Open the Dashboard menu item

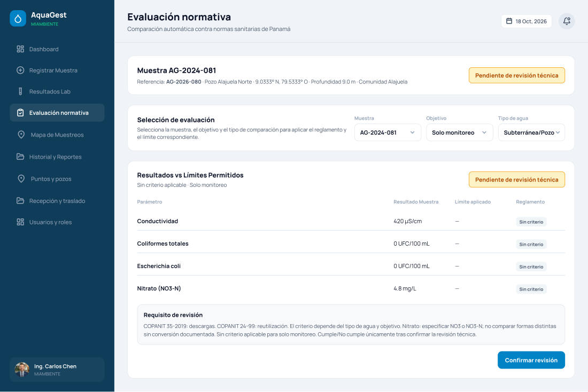click(57, 49)
